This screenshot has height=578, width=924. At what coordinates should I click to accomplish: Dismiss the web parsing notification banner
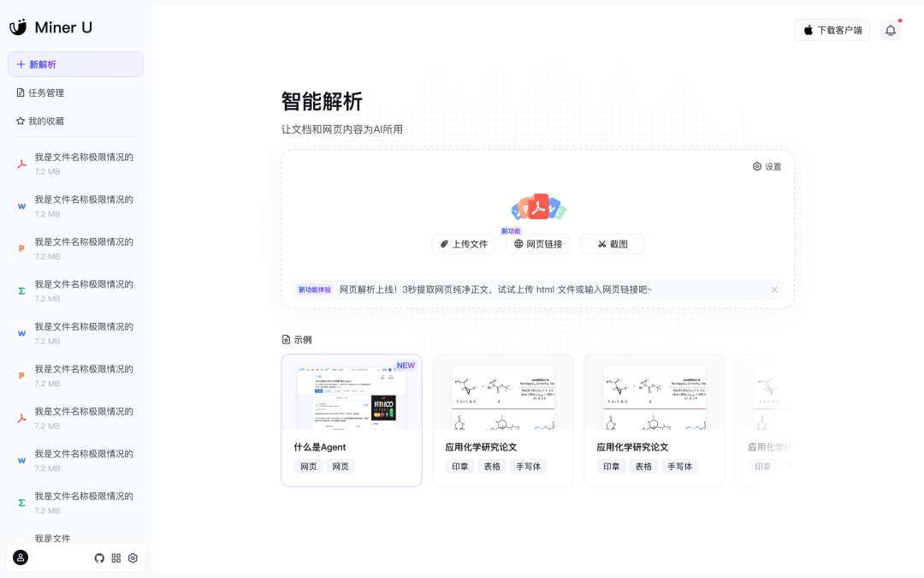tap(774, 289)
